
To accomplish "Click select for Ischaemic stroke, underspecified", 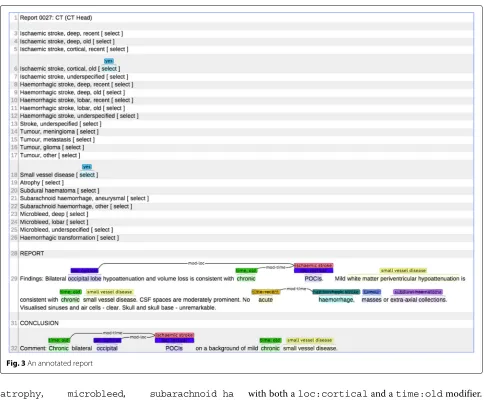I will click(x=117, y=77).
